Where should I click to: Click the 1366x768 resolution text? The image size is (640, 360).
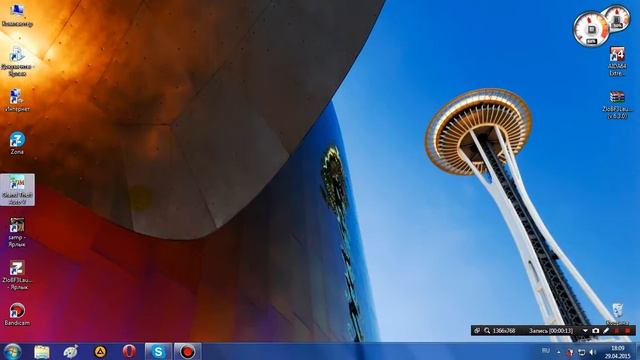point(504,331)
